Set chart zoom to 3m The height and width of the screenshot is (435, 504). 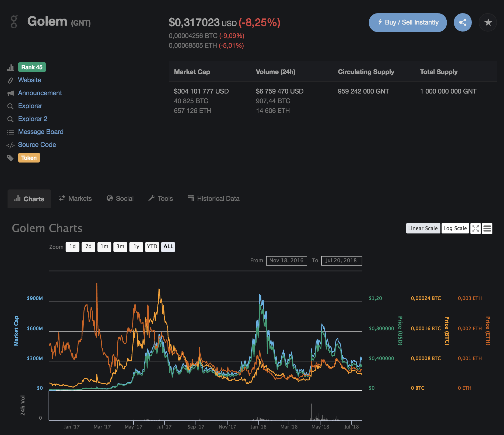(x=120, y=247)
